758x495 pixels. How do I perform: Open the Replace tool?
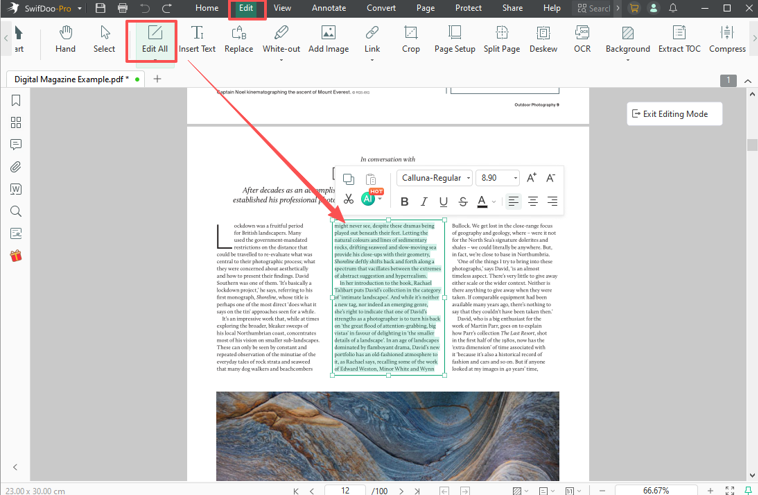(x=239, y=40)
